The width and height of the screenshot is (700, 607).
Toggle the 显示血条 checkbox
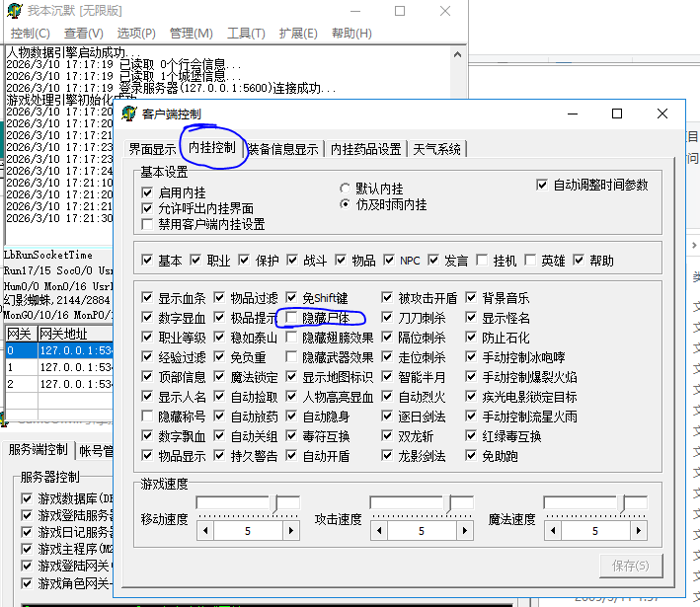(148, 298)
